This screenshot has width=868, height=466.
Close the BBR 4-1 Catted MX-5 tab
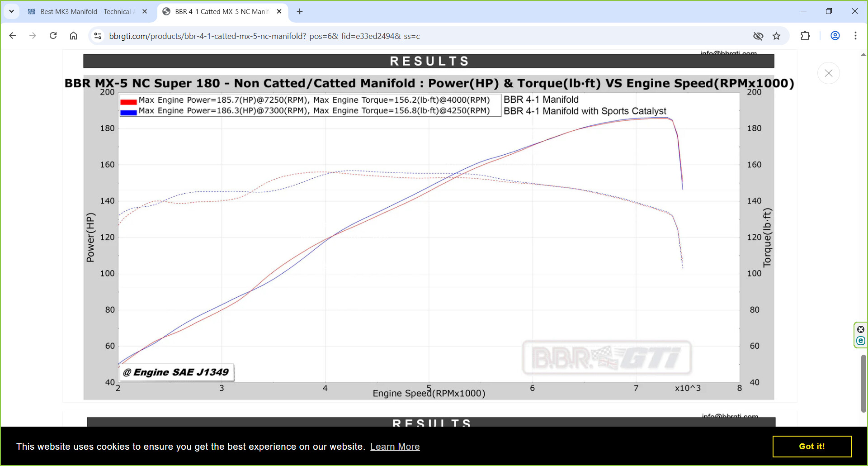pyautogui.click(x=279, y=12)
